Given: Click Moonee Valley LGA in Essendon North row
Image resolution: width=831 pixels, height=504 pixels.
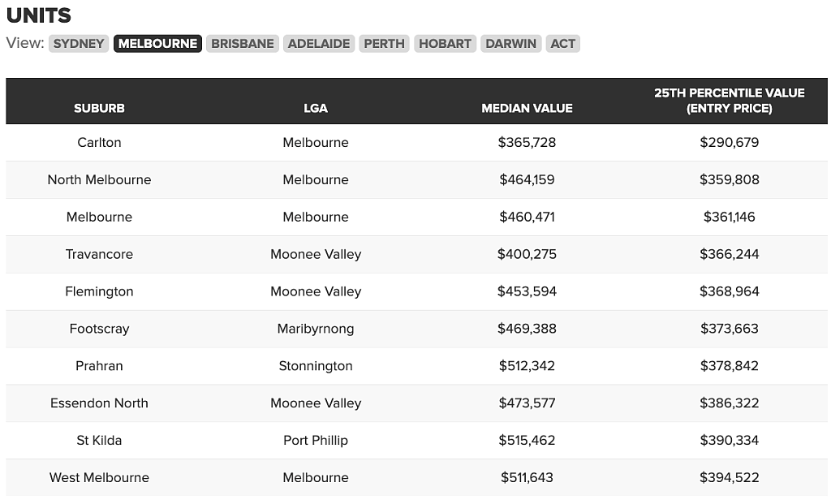Looking at the screenshot, I should pos(316,403).
